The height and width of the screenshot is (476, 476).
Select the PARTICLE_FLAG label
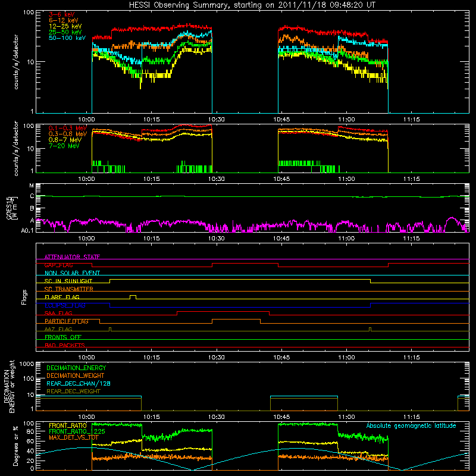pos(67,321)
